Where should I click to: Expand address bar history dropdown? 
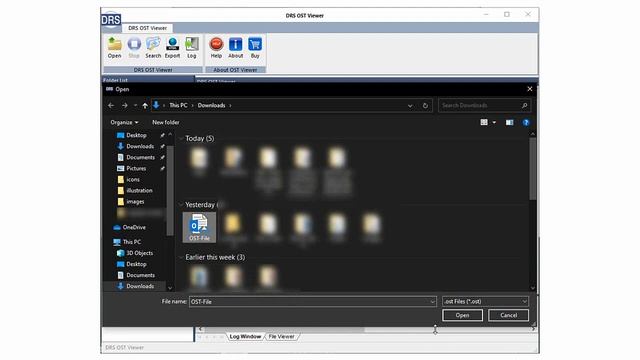[410, 105]
